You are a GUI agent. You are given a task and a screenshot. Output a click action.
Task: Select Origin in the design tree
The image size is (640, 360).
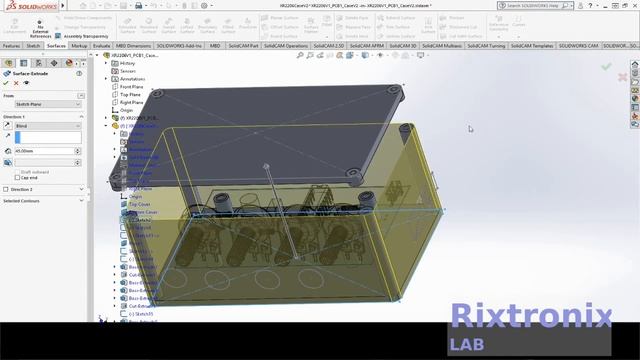click(x=126, y=110)
